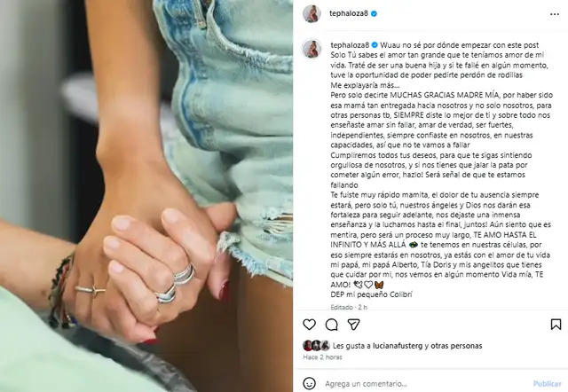Click the caption profile avatar of tephaloza8
This screenshot has width=568, height=392.
(x=312, y=48)
